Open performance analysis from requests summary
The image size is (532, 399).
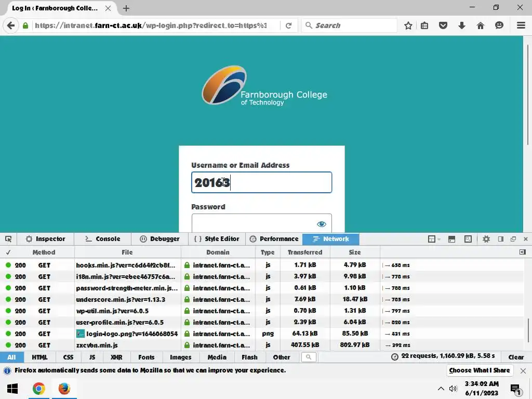pyautogui.click(x=443, y=356)
